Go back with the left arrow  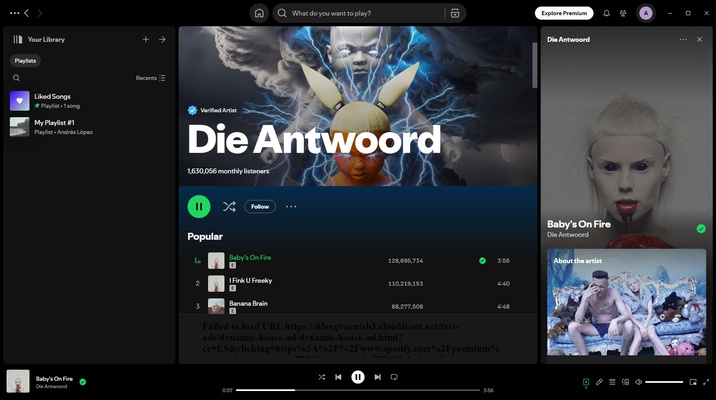[x=26, y=13]
